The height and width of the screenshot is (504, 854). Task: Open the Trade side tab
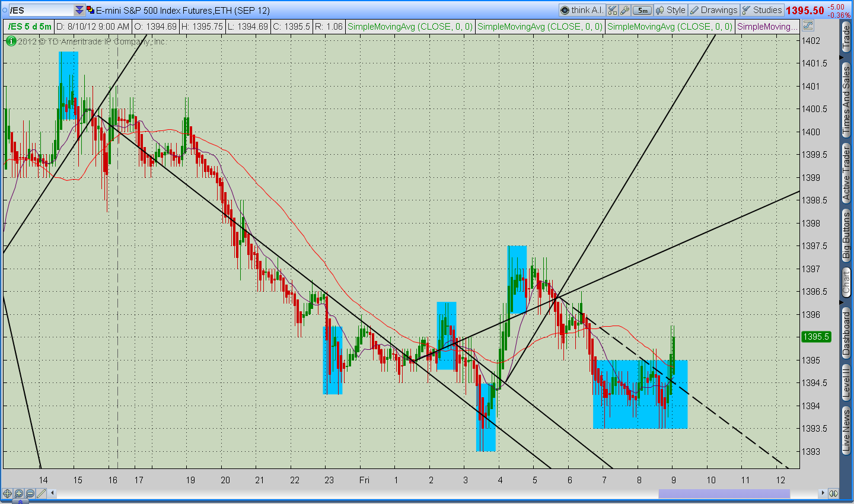click(x=846, y=37)
